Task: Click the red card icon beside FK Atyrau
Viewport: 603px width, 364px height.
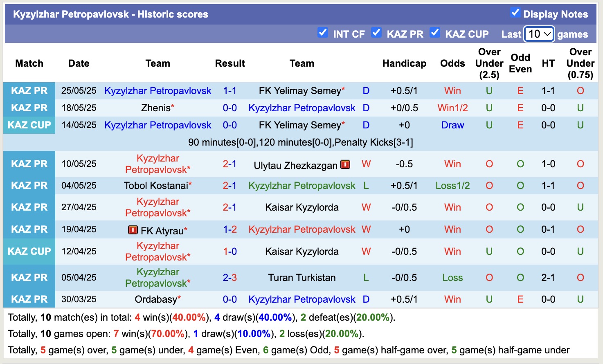Action: 133,229
